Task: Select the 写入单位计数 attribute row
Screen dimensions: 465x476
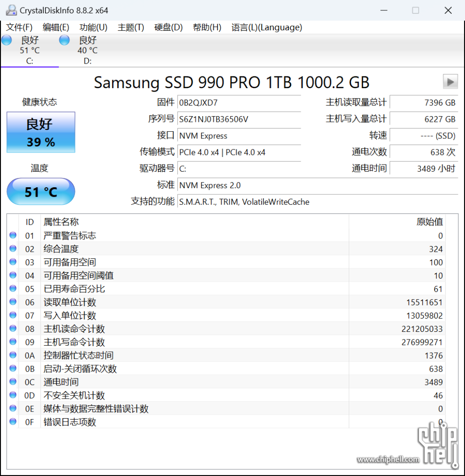Action: tap(226, 315)
